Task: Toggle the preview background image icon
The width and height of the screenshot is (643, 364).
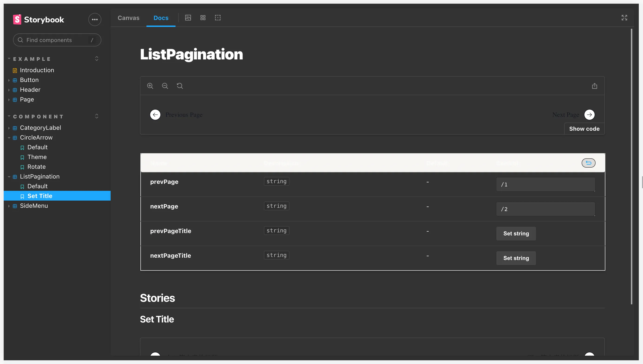Action: [188, 18]
